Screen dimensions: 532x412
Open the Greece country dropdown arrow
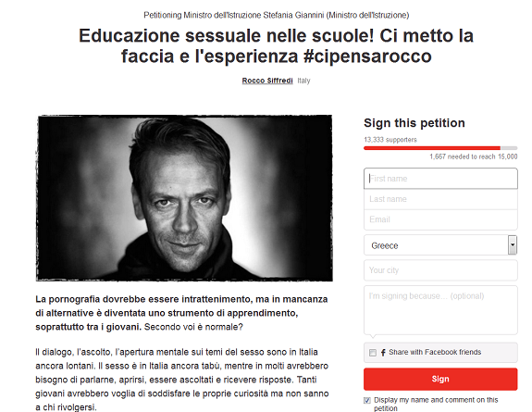click(x=513, y=245)
